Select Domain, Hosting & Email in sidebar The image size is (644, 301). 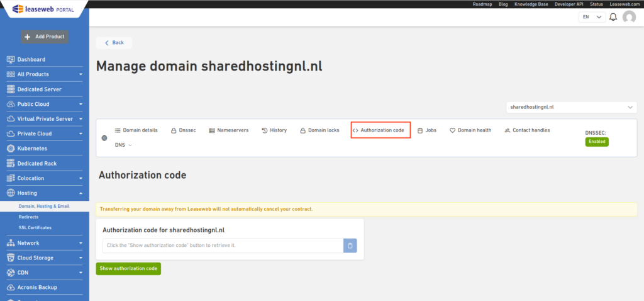[x=45, y=206]
